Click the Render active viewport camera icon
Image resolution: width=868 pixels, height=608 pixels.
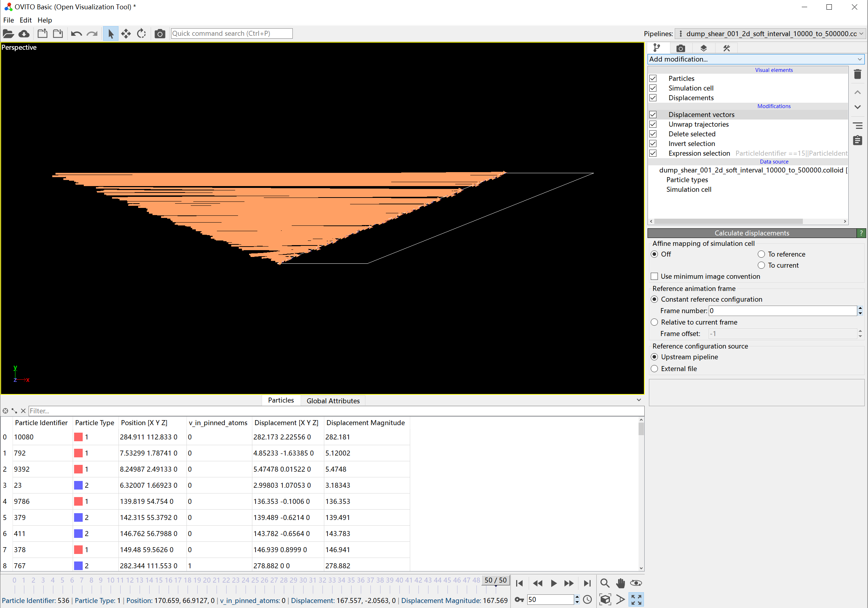pos(160,34)
